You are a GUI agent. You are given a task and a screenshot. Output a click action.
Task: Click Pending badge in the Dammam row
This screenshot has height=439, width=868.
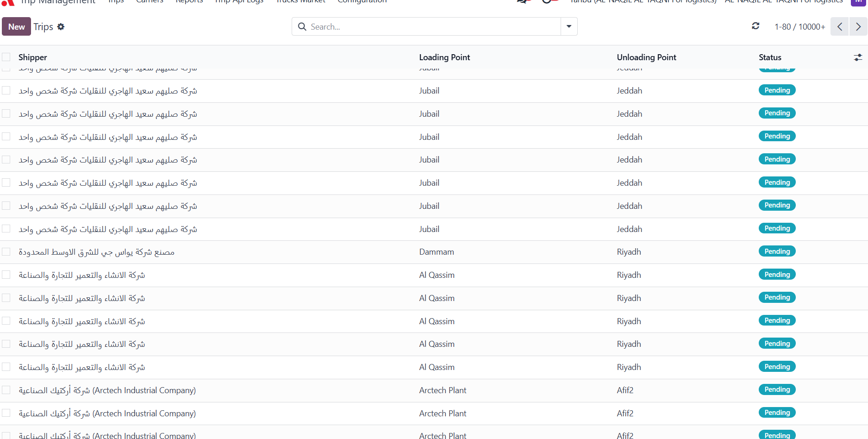tap(777, 251)
